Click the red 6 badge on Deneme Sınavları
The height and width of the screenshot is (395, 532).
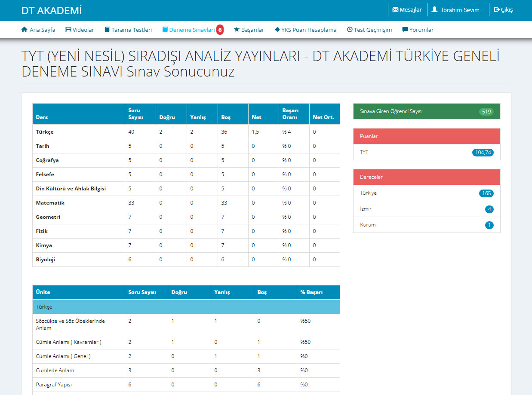(220, 30)
